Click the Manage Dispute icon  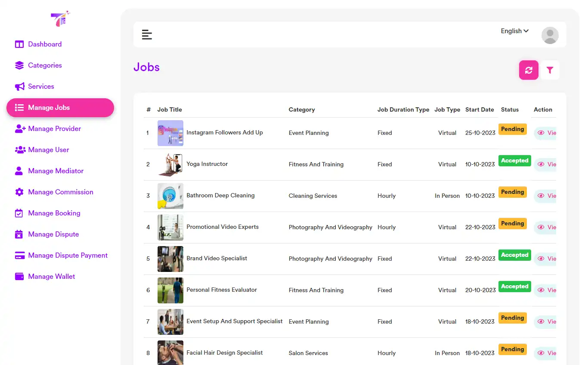(19, 234)
